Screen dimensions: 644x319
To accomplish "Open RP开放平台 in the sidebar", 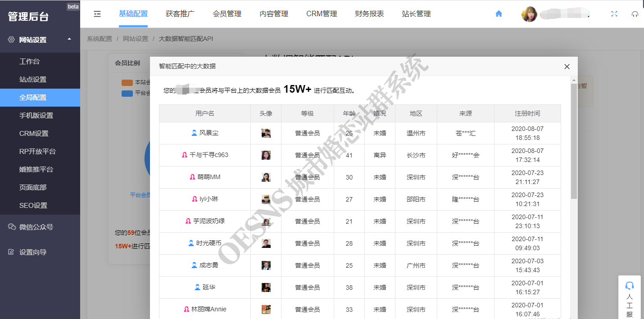I will pyautogui.click(x=40, y=152).
